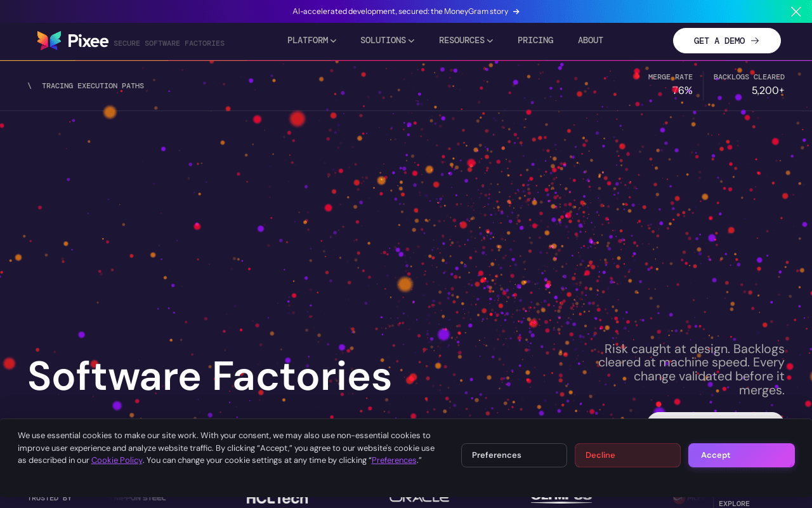The height and width of the screenshot is (508, 812).
Task: Click the Get a Demo button
Action: [727, 41]
